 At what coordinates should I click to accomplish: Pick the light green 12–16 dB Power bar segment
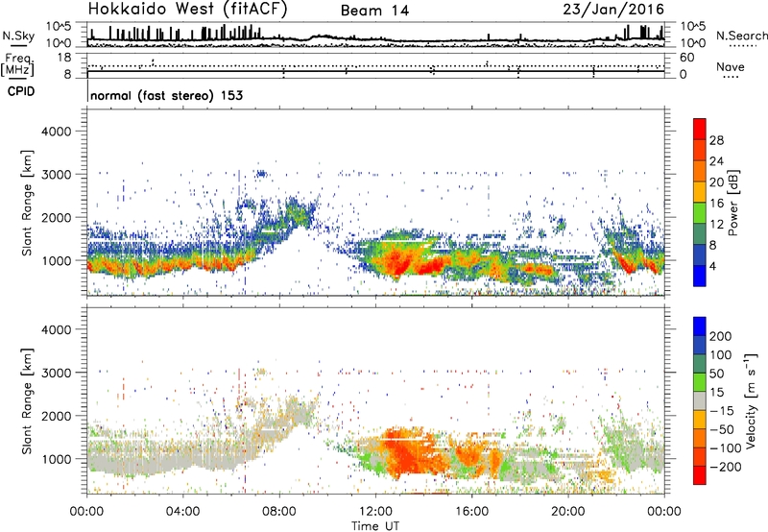pos(700,212)
